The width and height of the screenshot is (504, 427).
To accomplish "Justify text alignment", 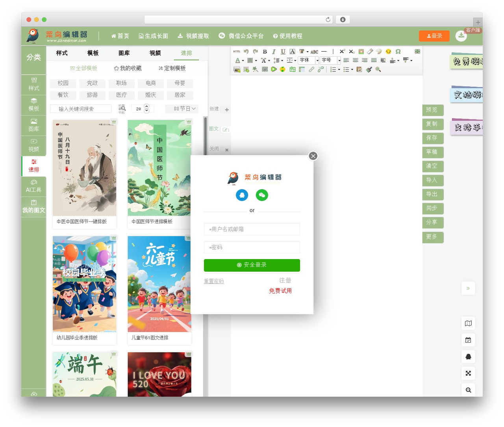I will point(374,60).
